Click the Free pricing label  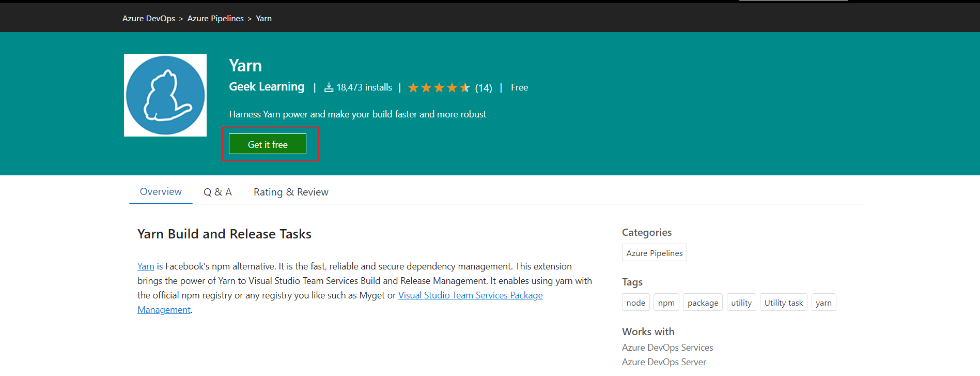pyautogui.click(x=519, y=87)
